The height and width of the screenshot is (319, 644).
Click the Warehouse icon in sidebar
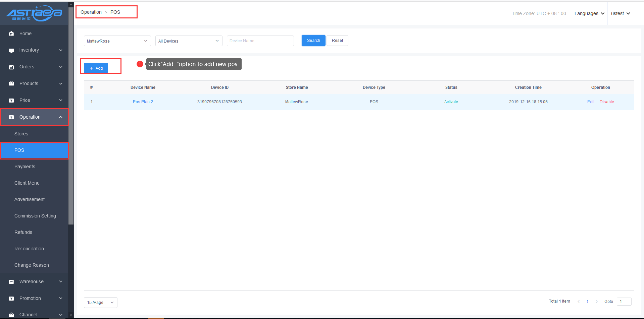tap(11, 281)
